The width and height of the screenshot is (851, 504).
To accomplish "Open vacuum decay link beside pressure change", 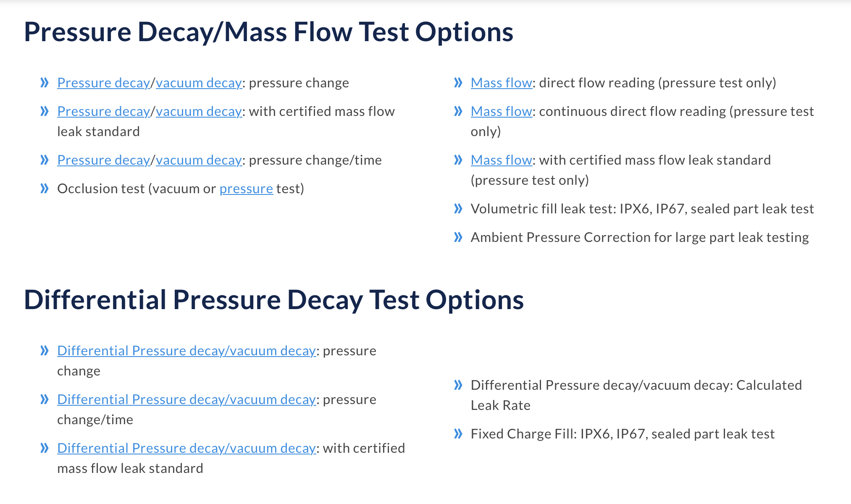I will [199, 83].
